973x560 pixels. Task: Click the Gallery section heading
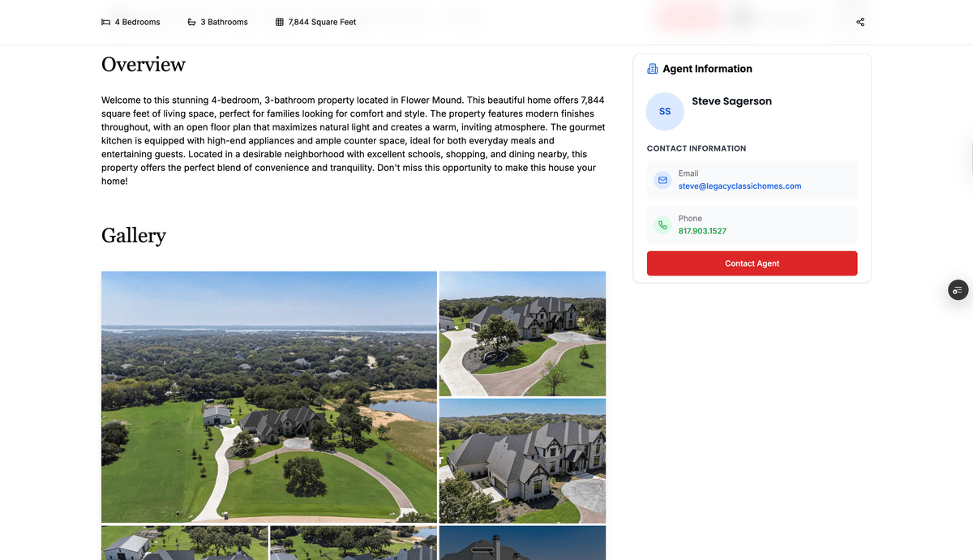click(134, 236)
